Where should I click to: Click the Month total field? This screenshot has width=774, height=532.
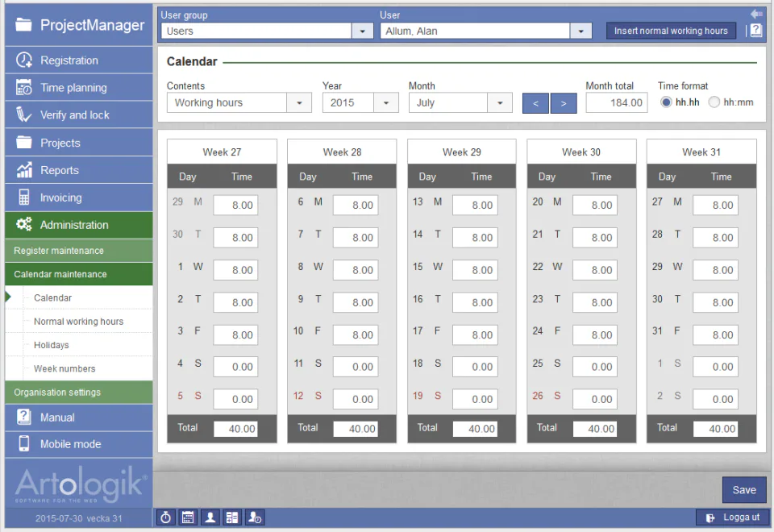(x=617, y=102)
